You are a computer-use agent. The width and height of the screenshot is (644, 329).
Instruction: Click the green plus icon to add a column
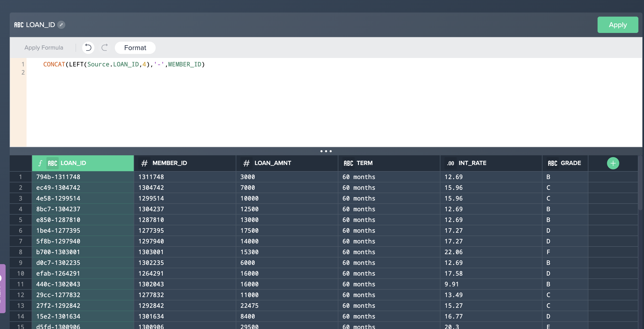click(613, 163)
